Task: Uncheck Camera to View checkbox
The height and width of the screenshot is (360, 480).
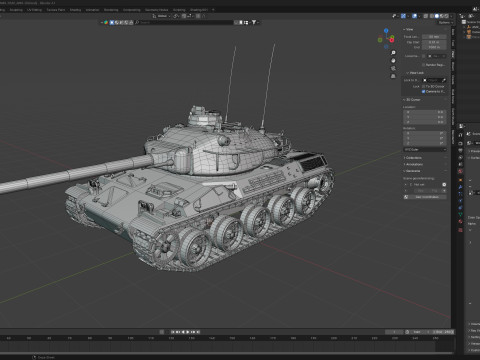Action: tap(423, 91)
